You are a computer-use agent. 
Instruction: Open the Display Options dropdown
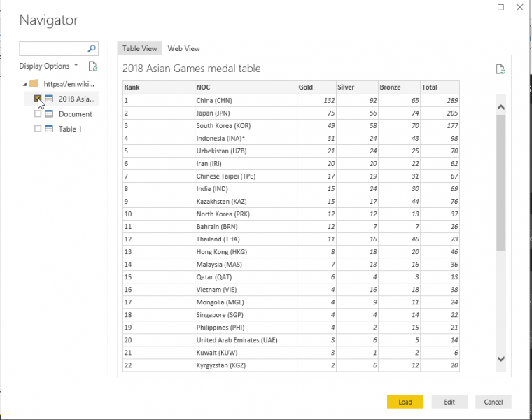click(x=48, y=66)
